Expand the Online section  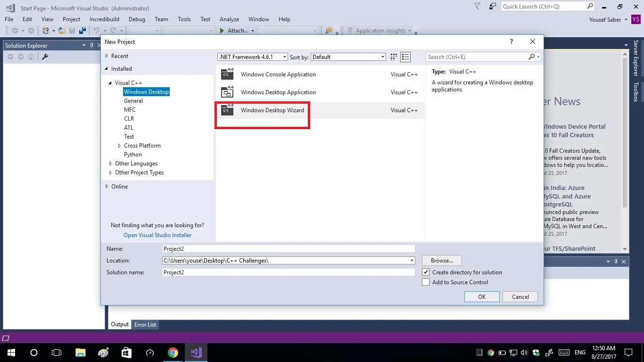click(x=107, y=187)
